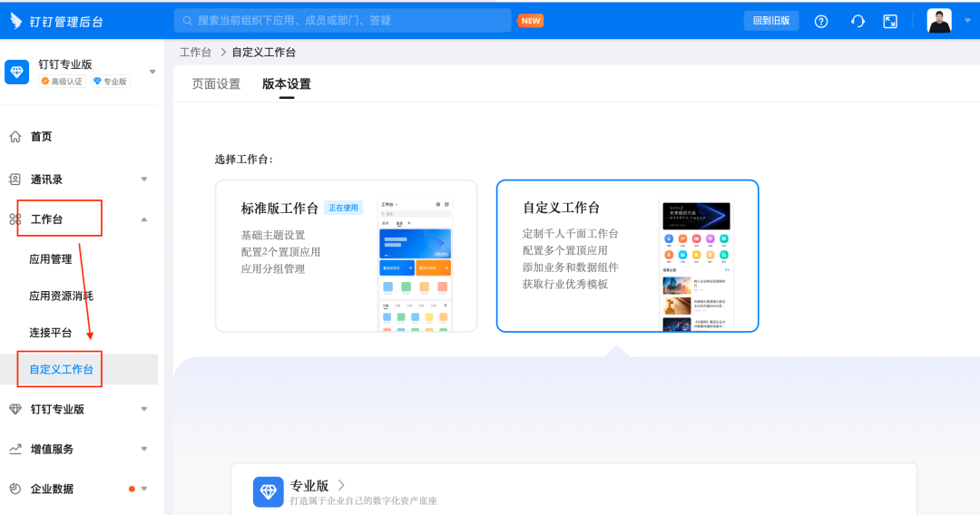Click the 工作台 grid icon
980x515 pixels.
click(x=15, y=219)
